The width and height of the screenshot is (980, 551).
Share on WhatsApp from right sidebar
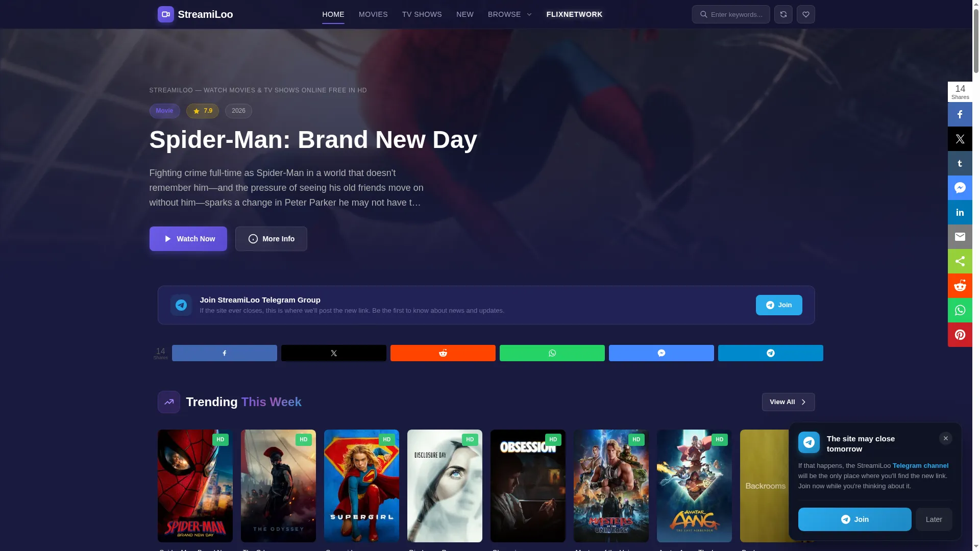tap(960, 310)
